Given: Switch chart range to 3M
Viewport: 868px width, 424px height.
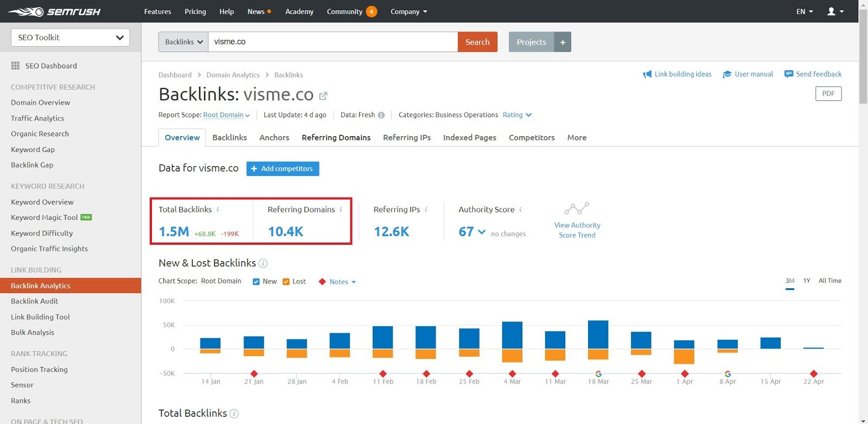Looking at the screenshot, I should pyautogui.click(x=790, y=281).
